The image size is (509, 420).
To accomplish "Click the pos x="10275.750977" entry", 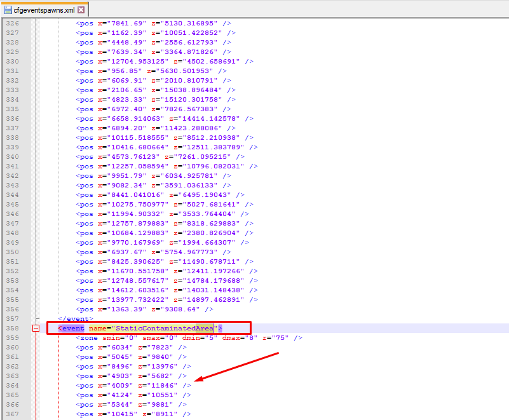I will tap(165, 205).
